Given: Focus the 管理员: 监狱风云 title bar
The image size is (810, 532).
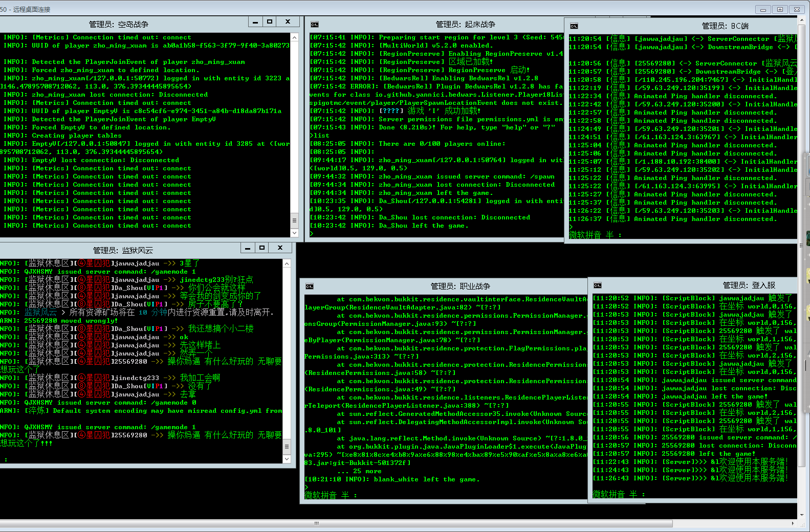Looking at the screenshot, I should click(x=123, y=250).
